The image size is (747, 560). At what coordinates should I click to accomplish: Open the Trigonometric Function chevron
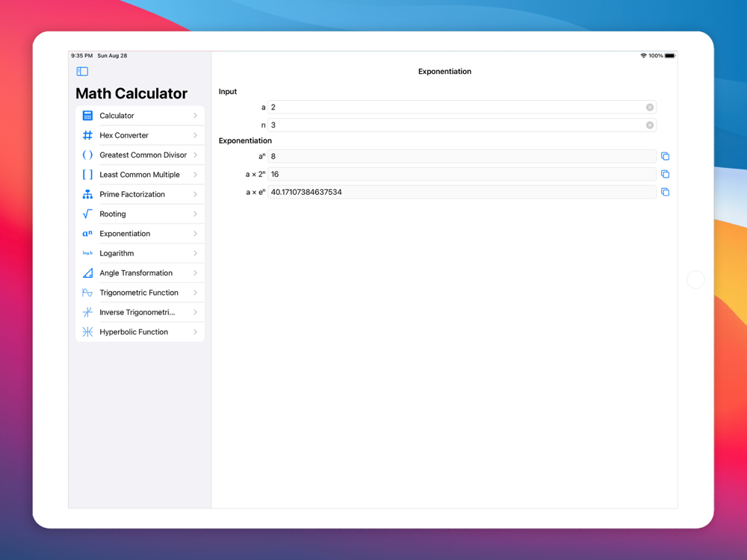point(195,293)
